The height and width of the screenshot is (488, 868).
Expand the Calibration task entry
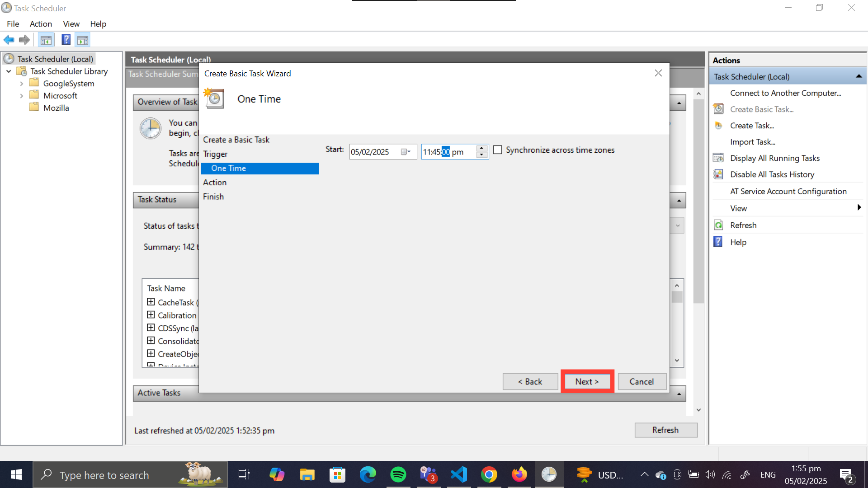point(151,315)
